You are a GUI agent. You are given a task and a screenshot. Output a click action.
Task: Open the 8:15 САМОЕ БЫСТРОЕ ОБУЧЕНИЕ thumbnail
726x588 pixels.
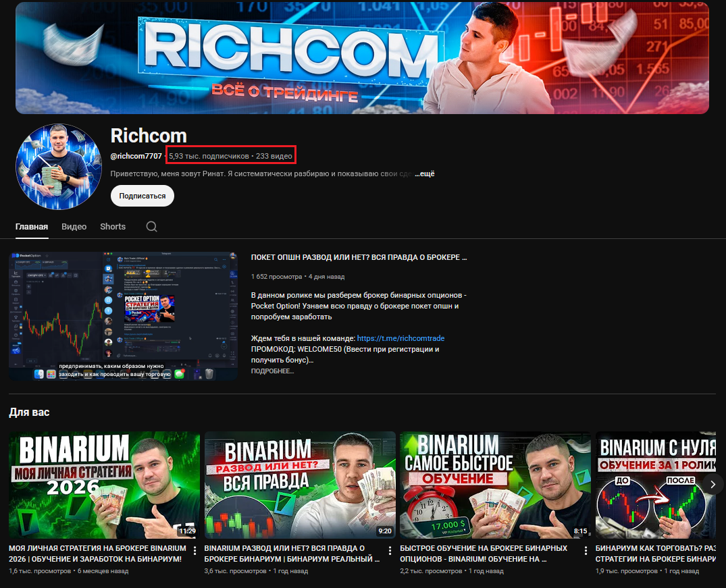click(x=496, y=485)
